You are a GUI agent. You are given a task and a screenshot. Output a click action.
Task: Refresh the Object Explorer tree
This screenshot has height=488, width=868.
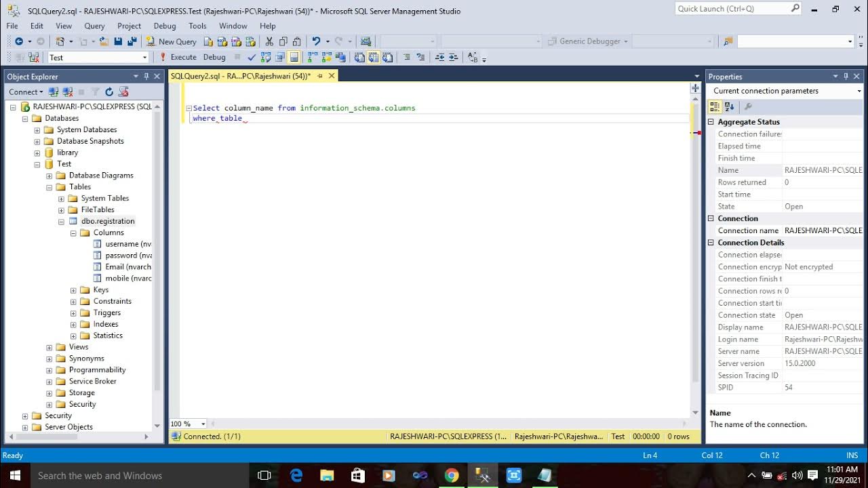(109, 91)
